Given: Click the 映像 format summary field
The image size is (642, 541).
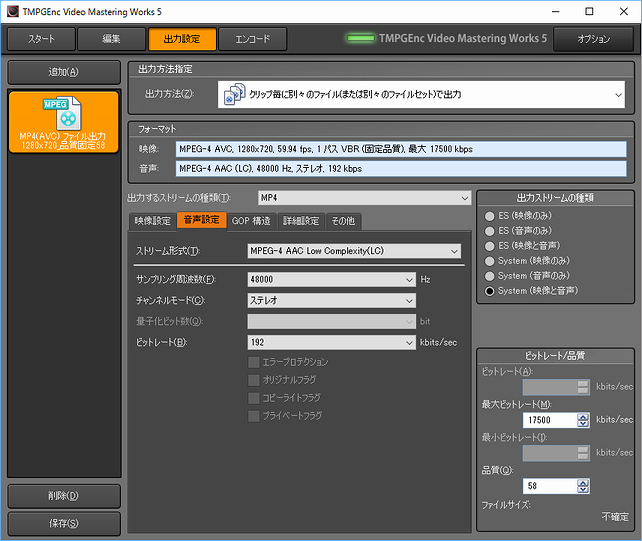Looking at the screenshot, I should (x=401, y=149).
